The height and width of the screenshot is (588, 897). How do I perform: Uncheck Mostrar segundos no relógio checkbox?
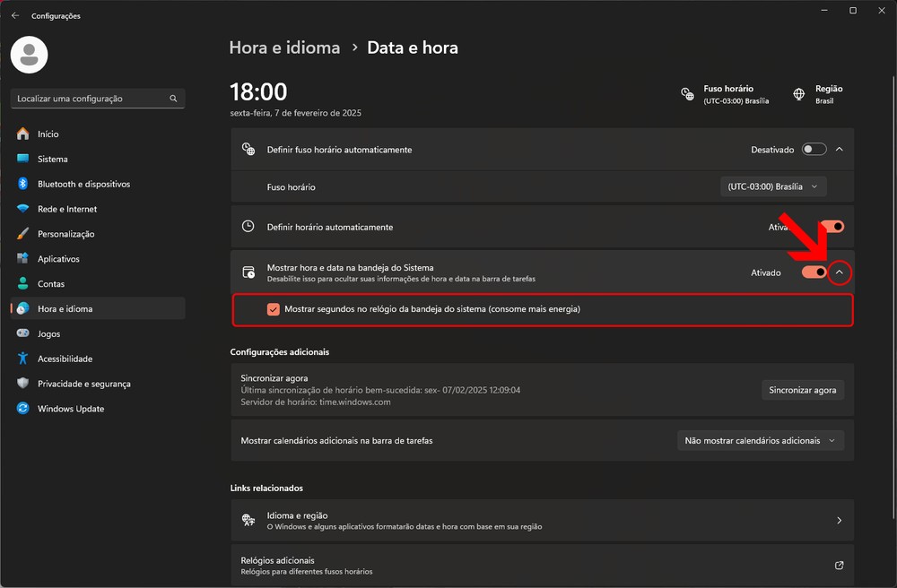coord(274,309)
